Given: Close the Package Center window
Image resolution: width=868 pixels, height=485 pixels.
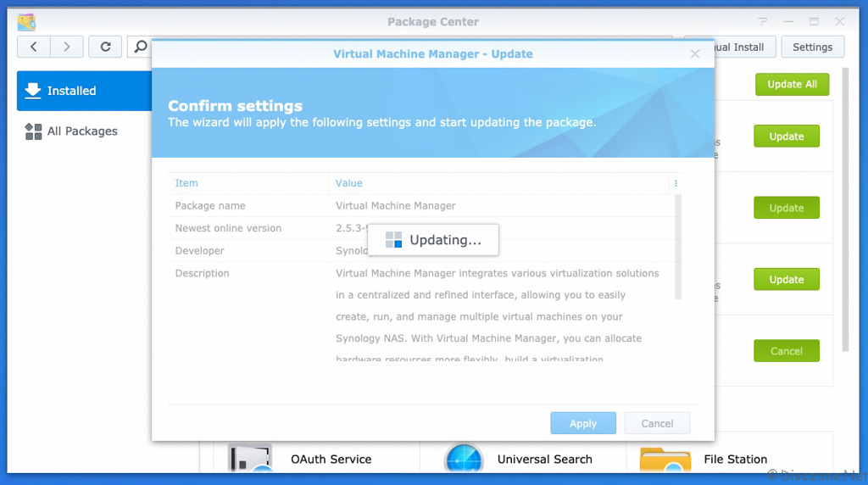Looking at the screenshot, I should tap(840, 21).
